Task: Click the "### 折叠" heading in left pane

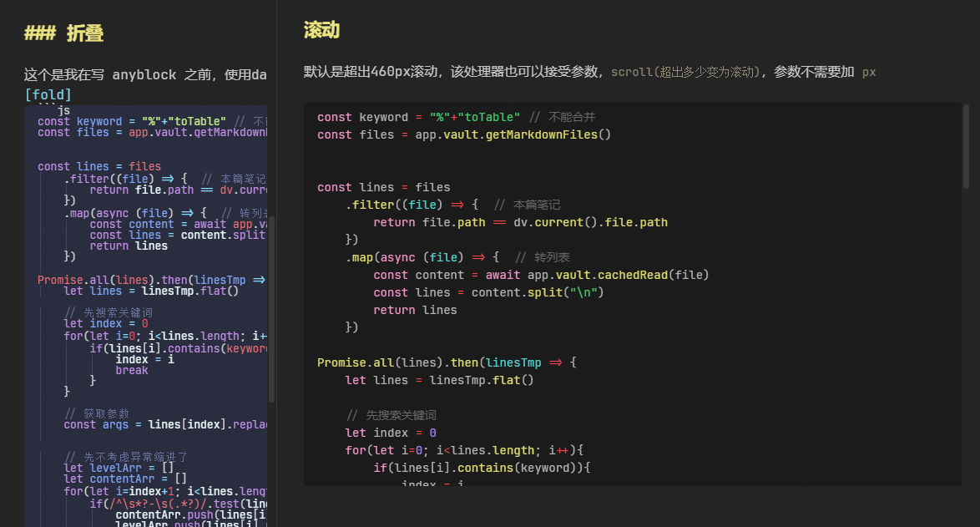Action: (x=63, y=33)
